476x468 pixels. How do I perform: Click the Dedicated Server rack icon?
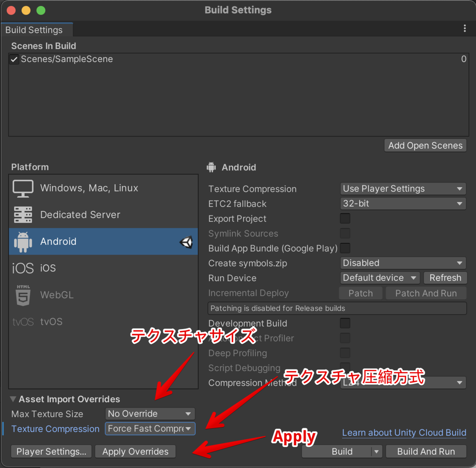(23, 215)
